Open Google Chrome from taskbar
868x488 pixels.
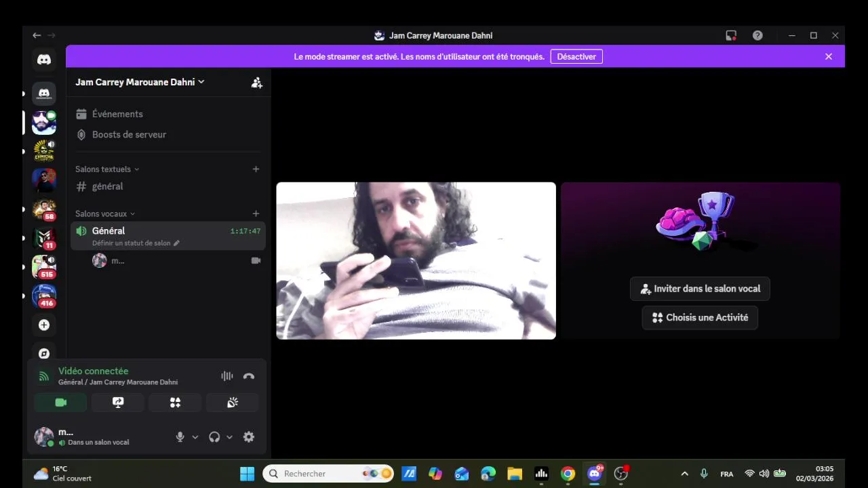[568, 474]
